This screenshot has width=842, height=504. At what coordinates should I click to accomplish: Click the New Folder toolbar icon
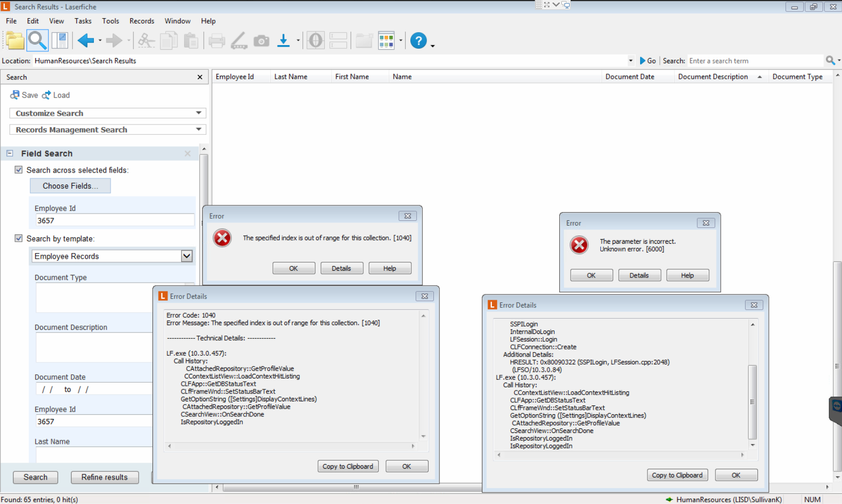(x=364, y=40)
